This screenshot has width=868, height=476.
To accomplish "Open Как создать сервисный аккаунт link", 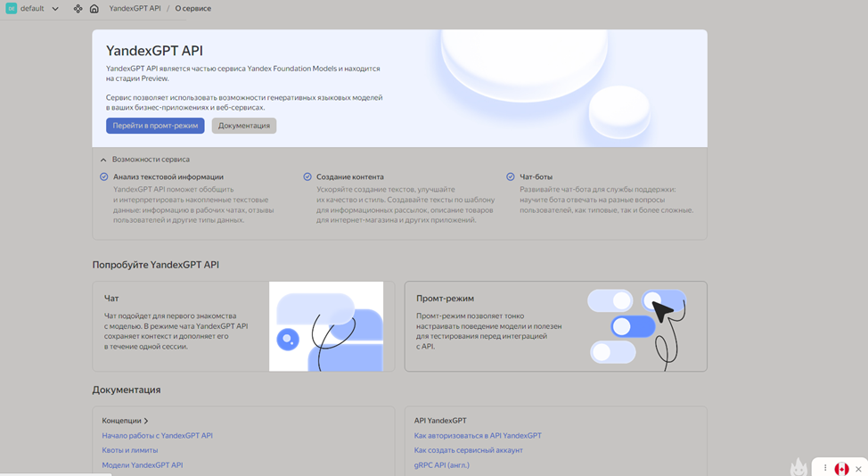I will click(469, 450).
